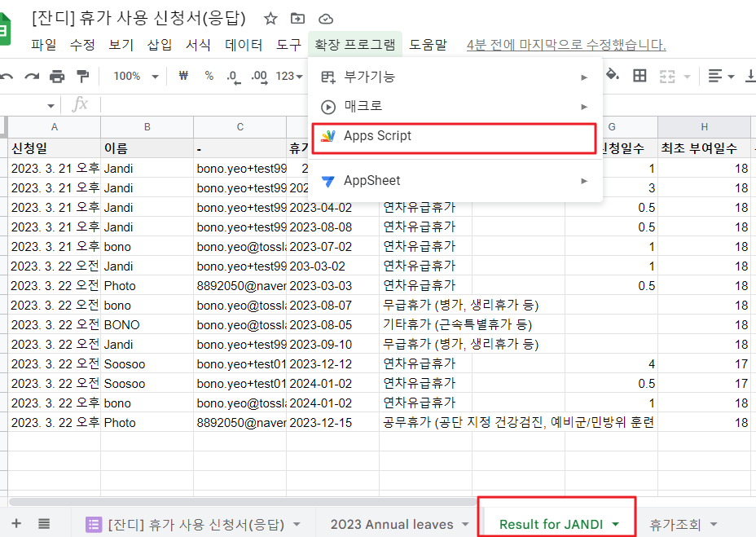Open the all sheets list icon
The image size is (756, 537).
click(44, 523)
